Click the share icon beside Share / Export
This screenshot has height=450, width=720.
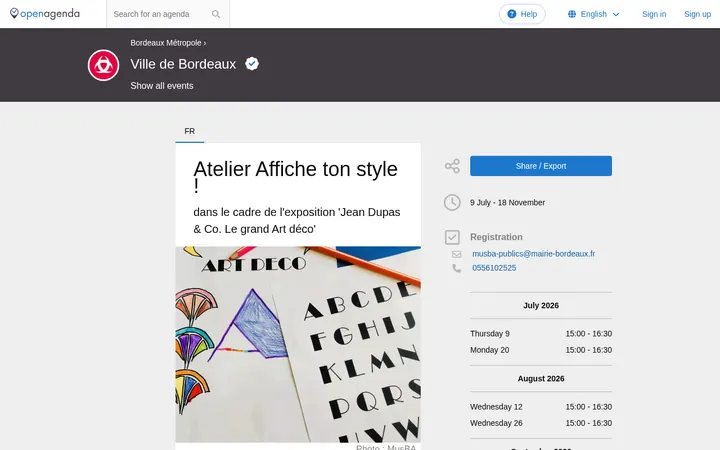(452, 166)
